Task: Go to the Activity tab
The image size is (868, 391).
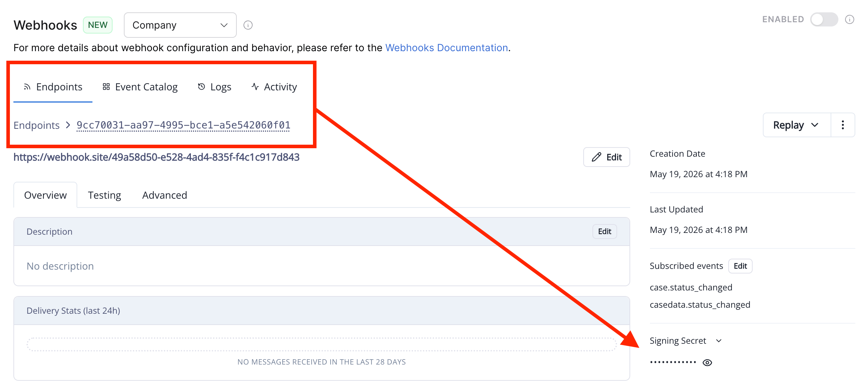Action: pos(274,87)
